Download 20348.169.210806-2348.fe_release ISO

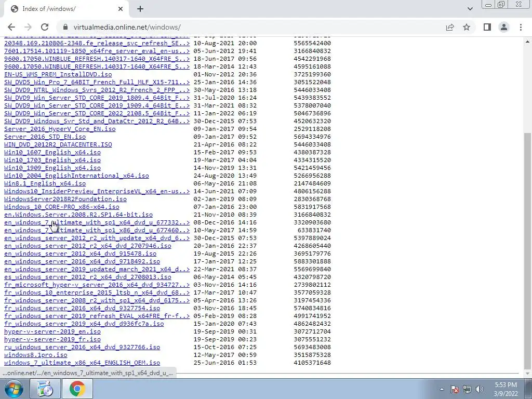point(97,43)
